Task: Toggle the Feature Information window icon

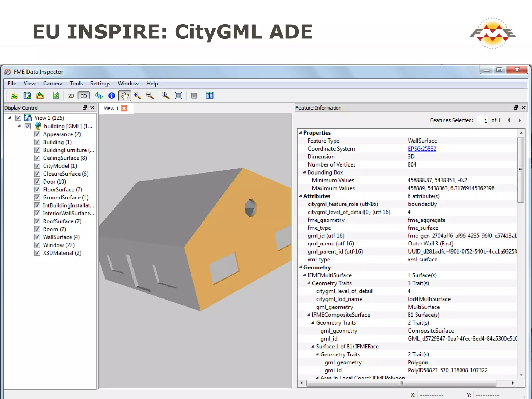Action: coord(209,96)
